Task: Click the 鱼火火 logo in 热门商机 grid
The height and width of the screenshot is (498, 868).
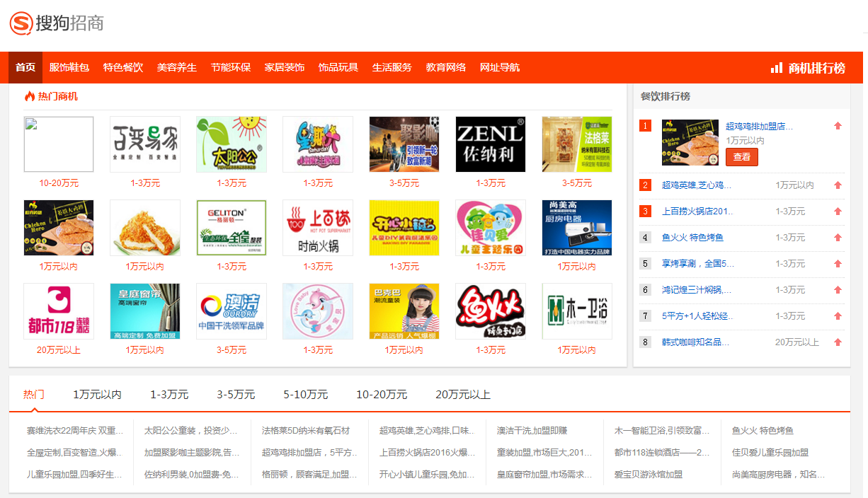Action: click(491, 311)
